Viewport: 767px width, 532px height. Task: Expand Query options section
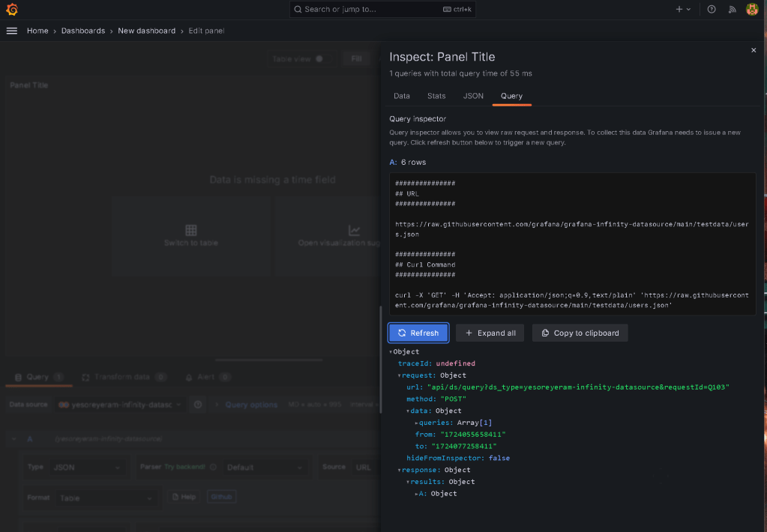pos(251,405)
